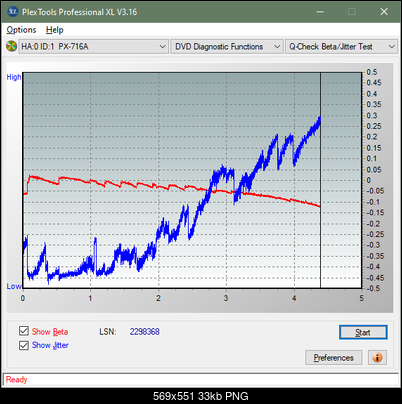
Task: Click the Ready status bar text
Action: coord(16,380)
